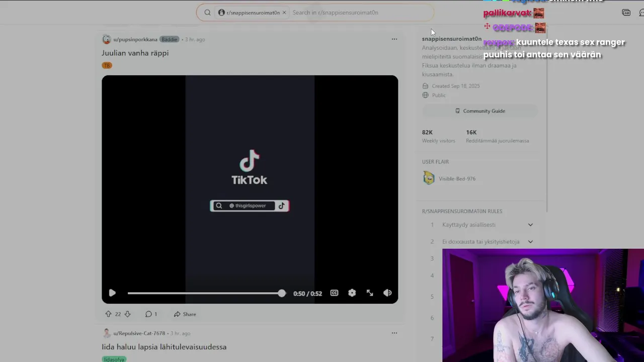The image size is (644, 362).
Task: Remove the r/snappisensuroimat0n search filter
Action: pyautogui.click(x=284, y=13)
